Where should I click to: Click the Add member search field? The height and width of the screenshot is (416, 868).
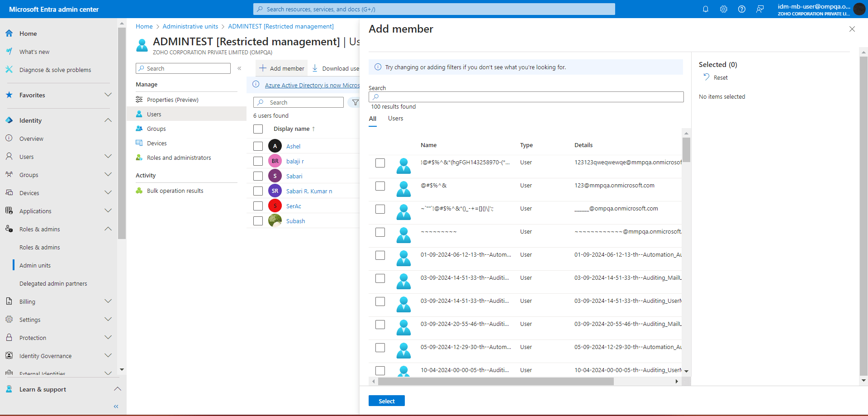(x=526, y=97)
